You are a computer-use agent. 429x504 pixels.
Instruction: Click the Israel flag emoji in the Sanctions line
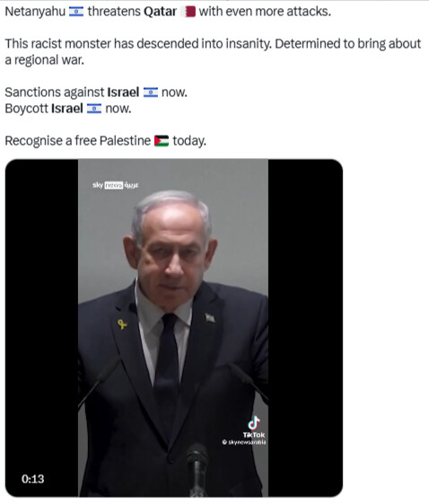[x=151, y=93]
